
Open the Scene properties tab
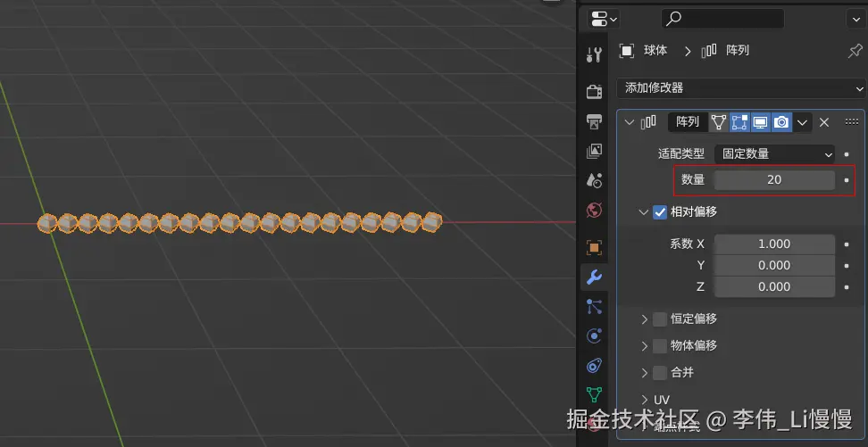[x=594, y=180]
